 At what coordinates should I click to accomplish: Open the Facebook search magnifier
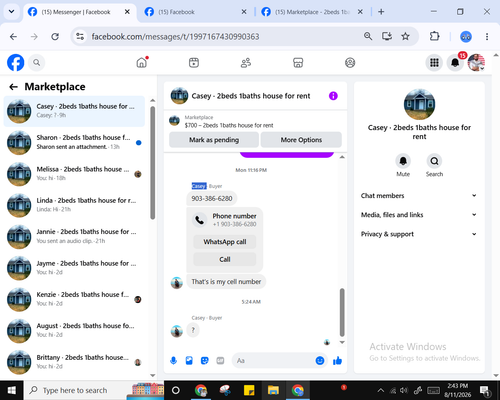37,63
